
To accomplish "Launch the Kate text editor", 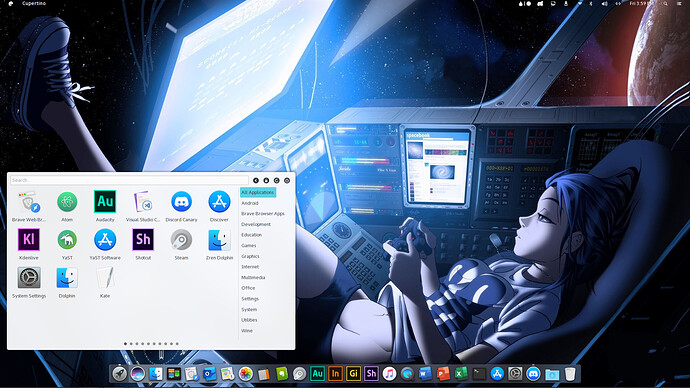I will [x=105, y=282].
